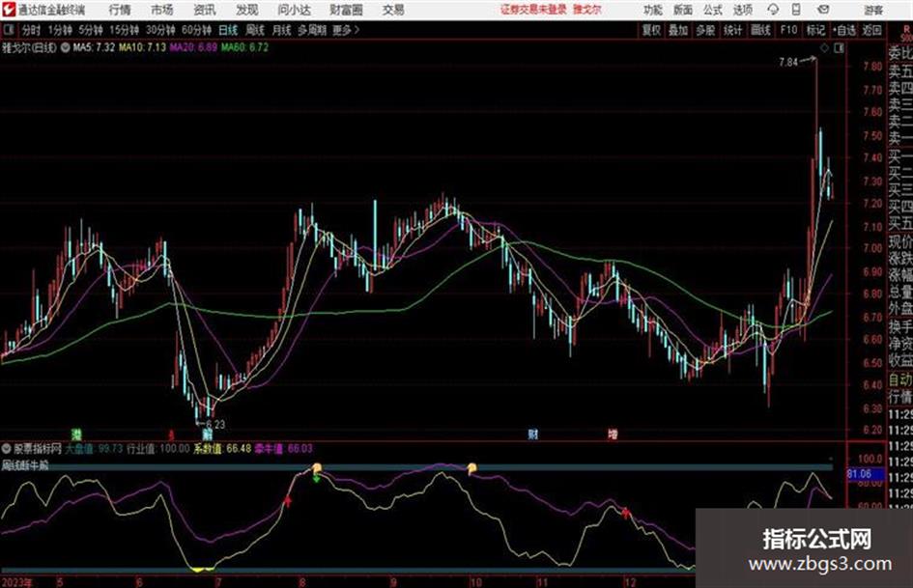This screenshot has width=913, height=588.
Task: Click the 行业值: 100.00 label
Action: (157, 449)
